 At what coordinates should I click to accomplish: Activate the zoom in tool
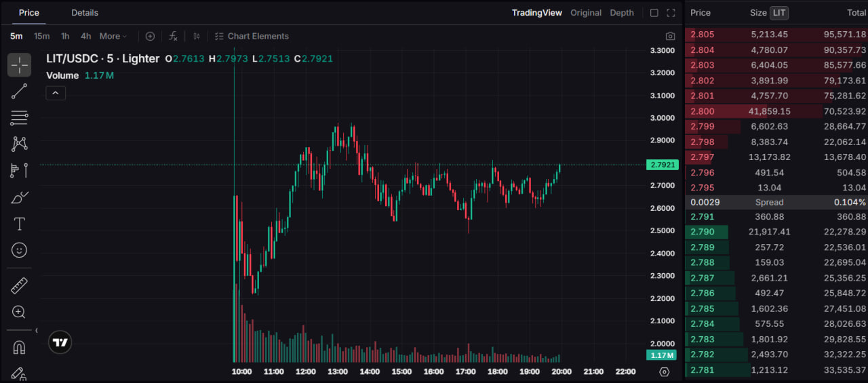click(19, 312)
